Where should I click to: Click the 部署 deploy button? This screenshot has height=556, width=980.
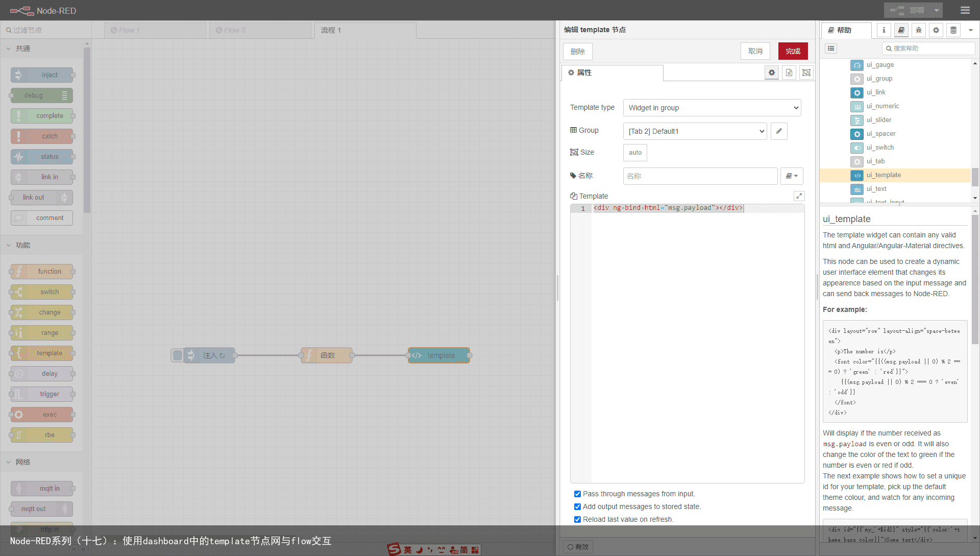(908, 10)
